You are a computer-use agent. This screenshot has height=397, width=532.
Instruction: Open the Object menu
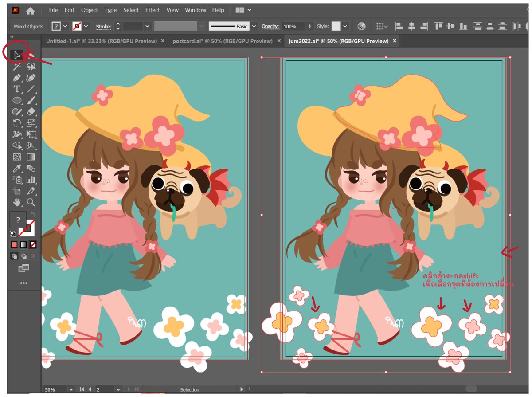pyautogui.click(x=90, y=10)
